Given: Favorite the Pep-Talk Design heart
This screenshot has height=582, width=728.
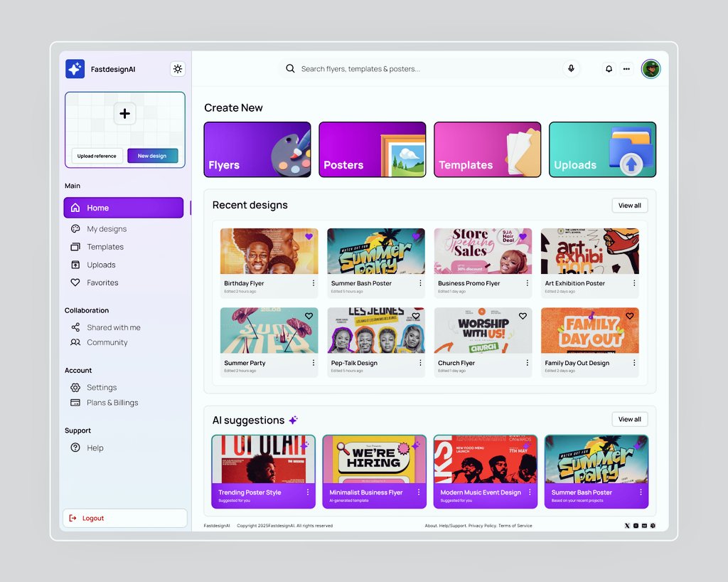Looking at the screenshot, I should 416,316.
